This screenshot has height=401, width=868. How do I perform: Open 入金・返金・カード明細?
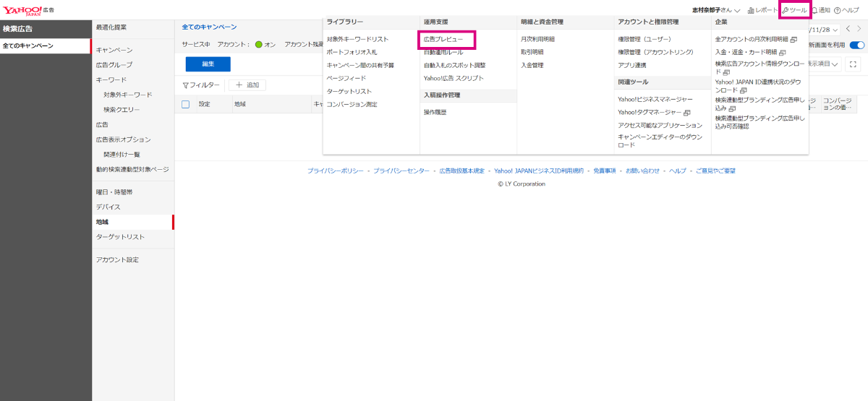click(x=750, y=52)
